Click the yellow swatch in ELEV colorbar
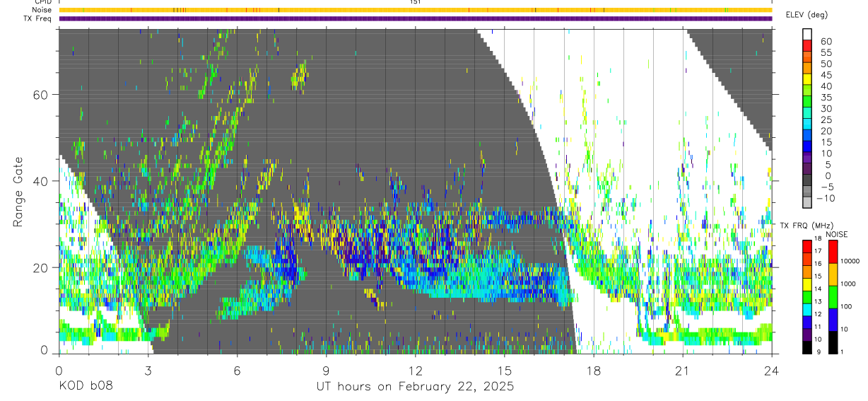 [x=807, y=79]
